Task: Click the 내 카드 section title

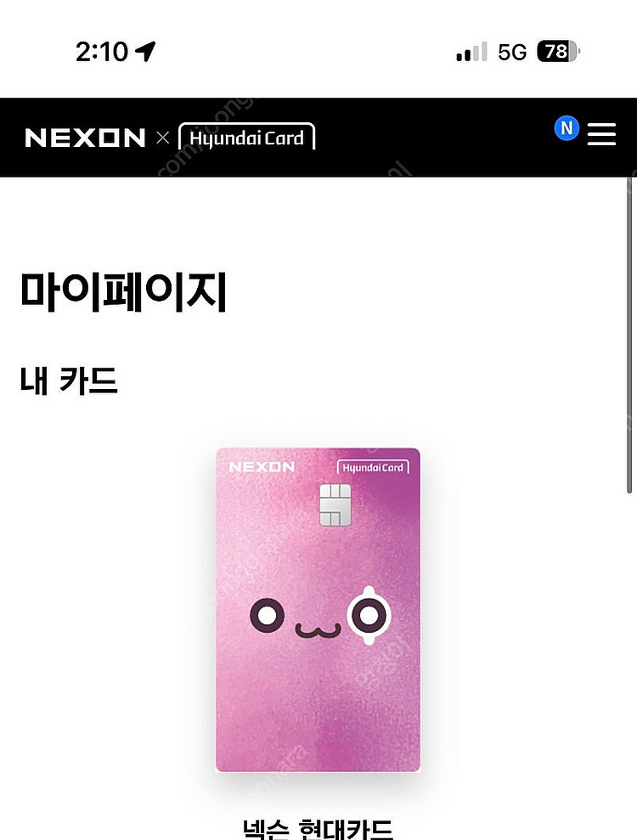Action: tap(69, 381)
